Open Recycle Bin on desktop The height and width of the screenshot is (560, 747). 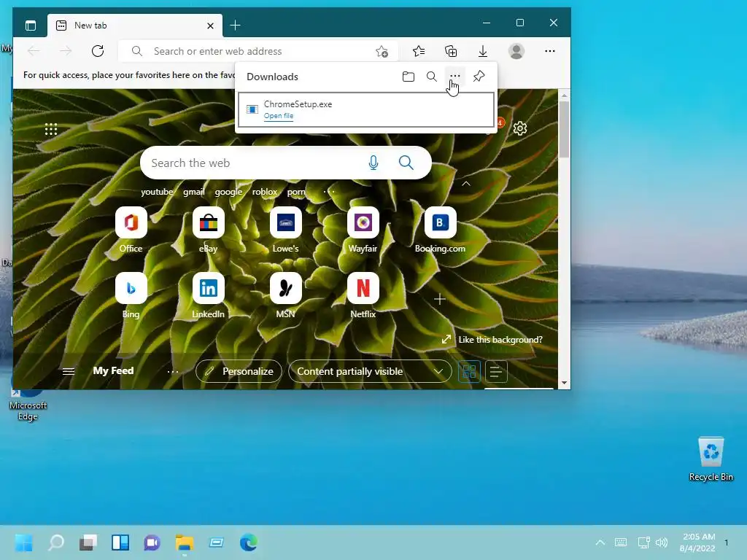(711, 459)
